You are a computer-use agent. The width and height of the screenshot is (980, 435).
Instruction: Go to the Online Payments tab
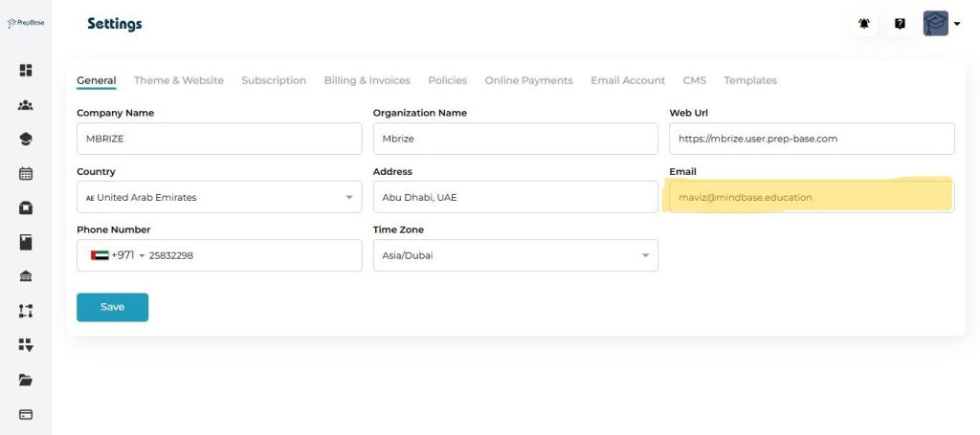(528, 80)
